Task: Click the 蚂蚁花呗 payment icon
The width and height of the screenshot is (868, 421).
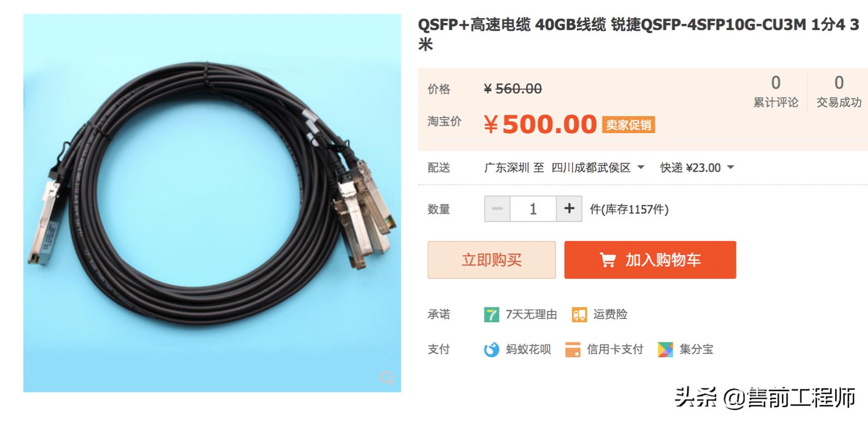Action: (x=491, y=350)
